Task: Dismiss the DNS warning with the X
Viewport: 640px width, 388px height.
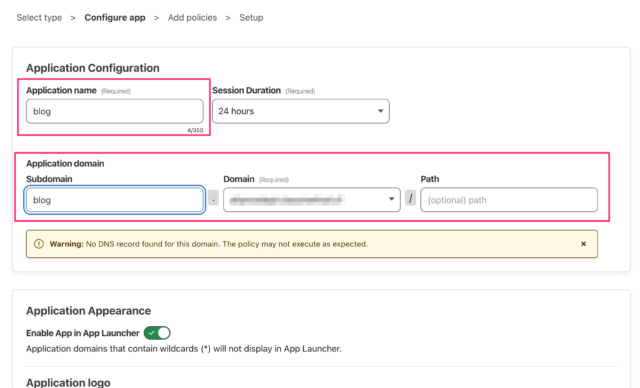Action: [x=584, y=244]
